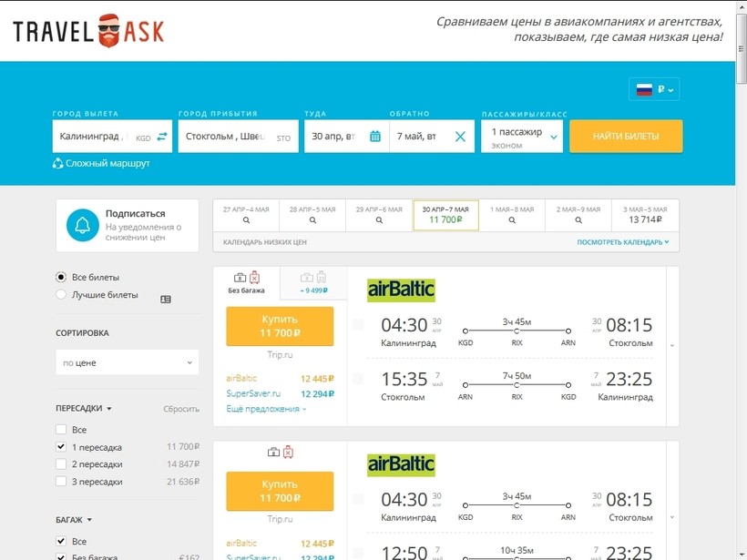Viewport: 747px width, 560px height.
Task: Open sorting dropdown по цене
Action: [x=127, y=362]
